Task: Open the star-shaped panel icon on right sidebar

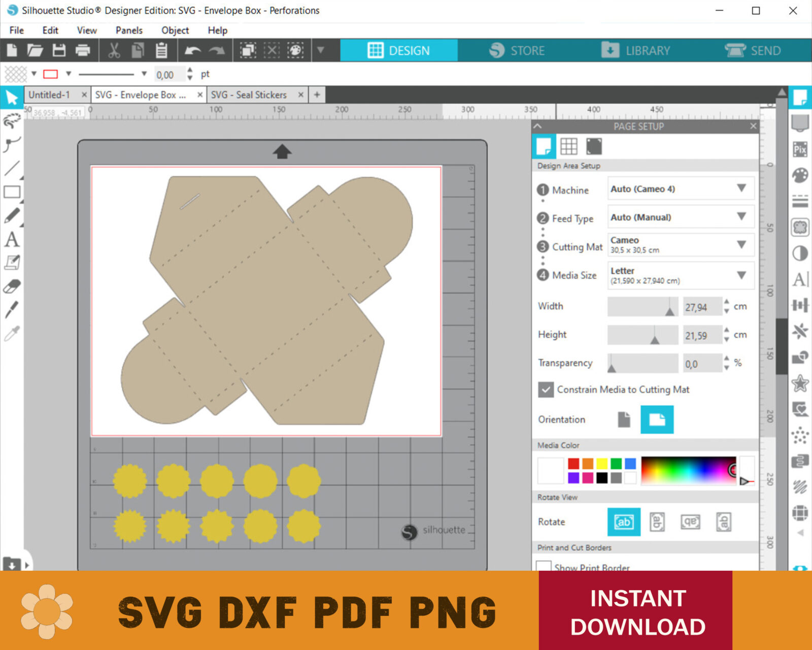Action: pos(800,383)
